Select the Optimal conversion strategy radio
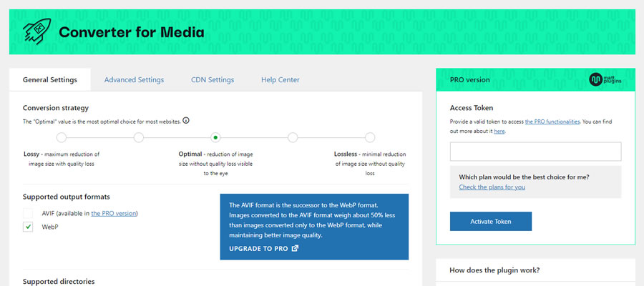644x286 pixels. click(215, 137)
